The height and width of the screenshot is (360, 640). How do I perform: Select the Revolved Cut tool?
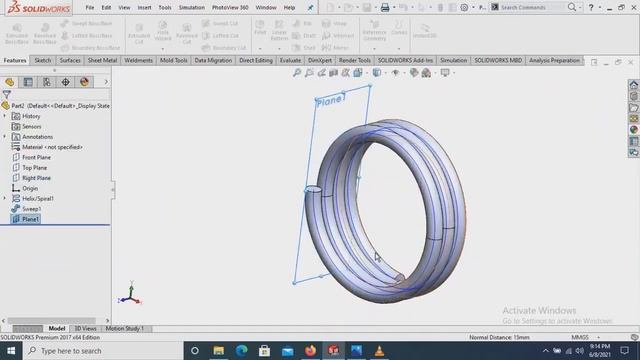click(x=187, y=33)
